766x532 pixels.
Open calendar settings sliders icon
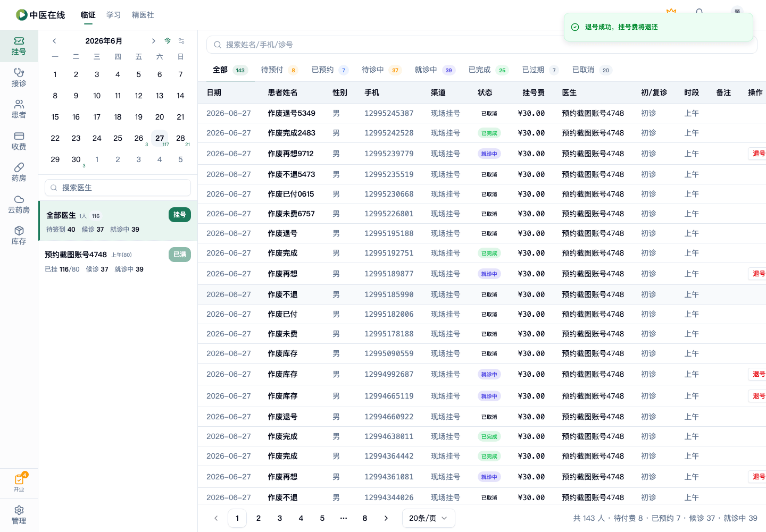pos(181,41)
